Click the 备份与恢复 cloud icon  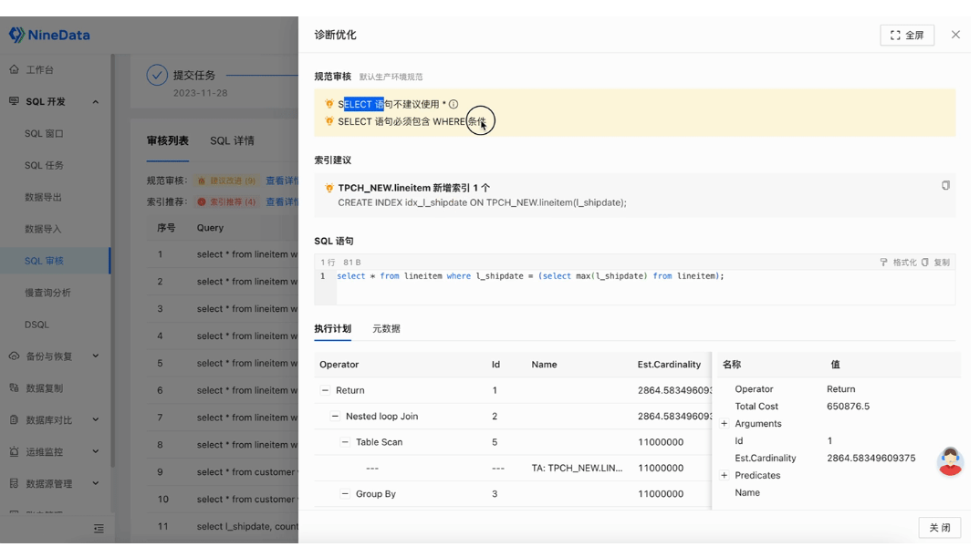(15, 356)
